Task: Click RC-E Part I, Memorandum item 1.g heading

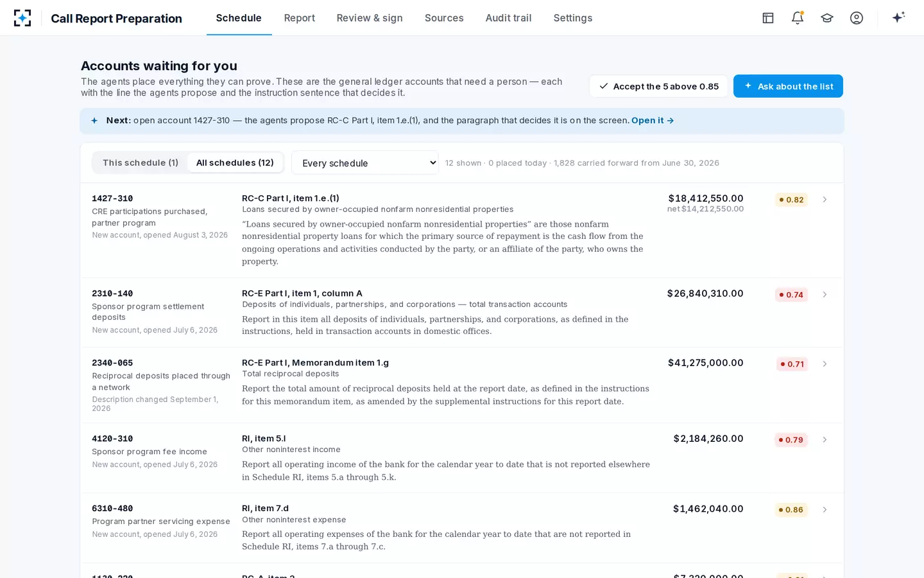Action: coord(315,363)
